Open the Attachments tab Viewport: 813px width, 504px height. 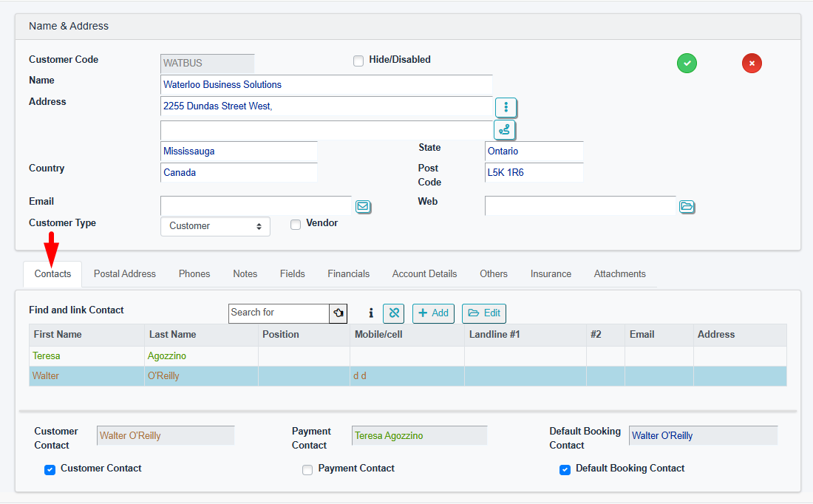pos(619,273)
